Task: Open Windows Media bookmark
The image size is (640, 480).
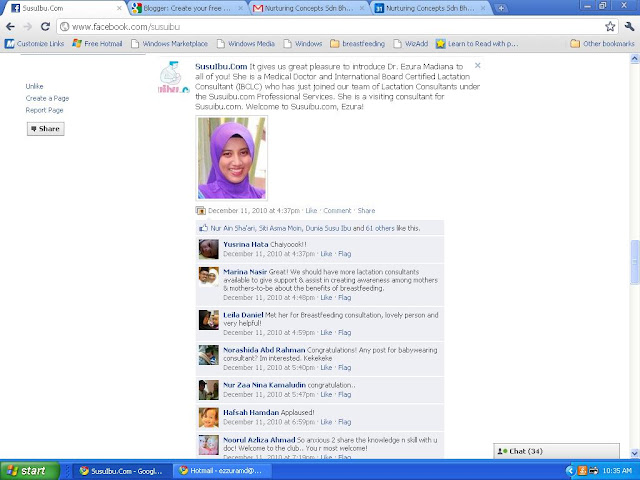Action: click(246, 44)
